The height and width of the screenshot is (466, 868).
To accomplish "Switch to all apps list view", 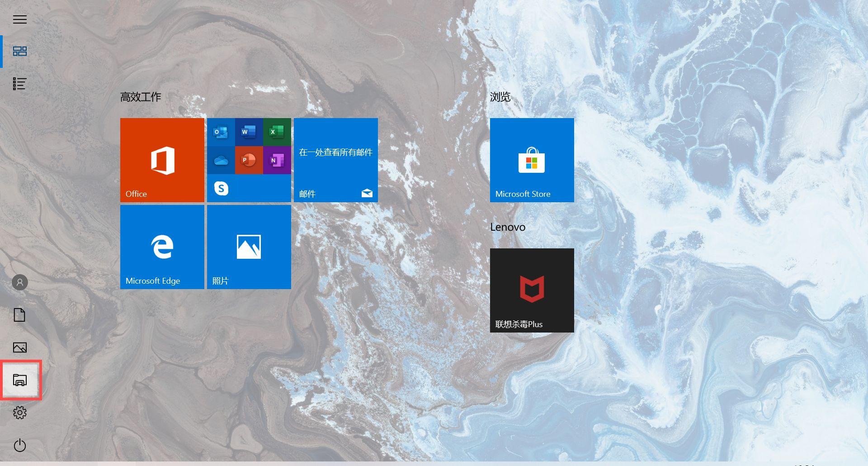I will pos(19,84).
